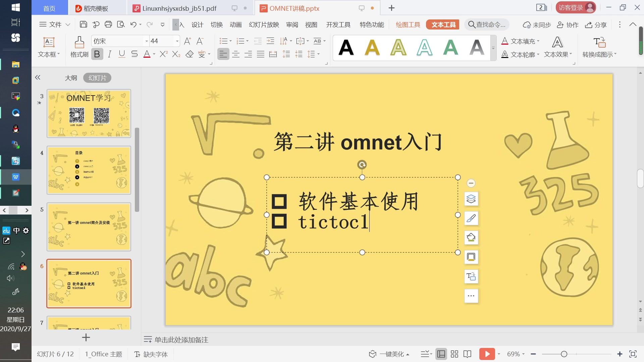Image resolution: width=644 pixels, height=362 pixels.
Task: Switch to 大纲 outline tab
Action: [71, 78]
